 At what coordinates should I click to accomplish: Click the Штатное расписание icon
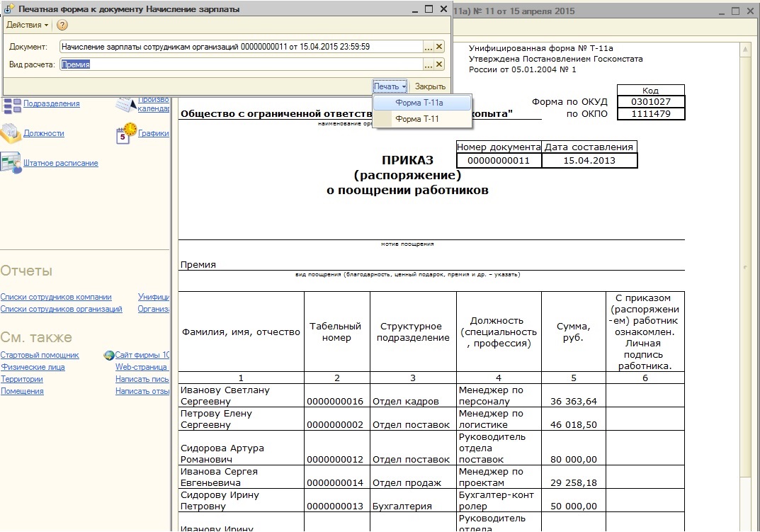coord(11,164)
